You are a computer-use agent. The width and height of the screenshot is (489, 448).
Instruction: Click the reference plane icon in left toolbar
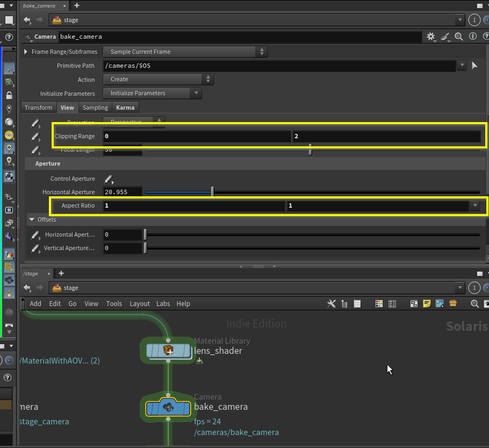tap(9, 69)
